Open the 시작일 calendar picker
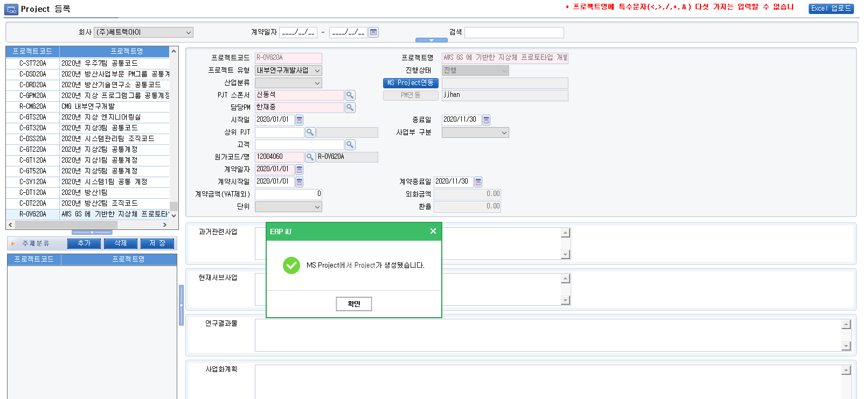Image resolution: width=868 pixels, height=399 pixels. pyautogui.click(x=300, y=120)
